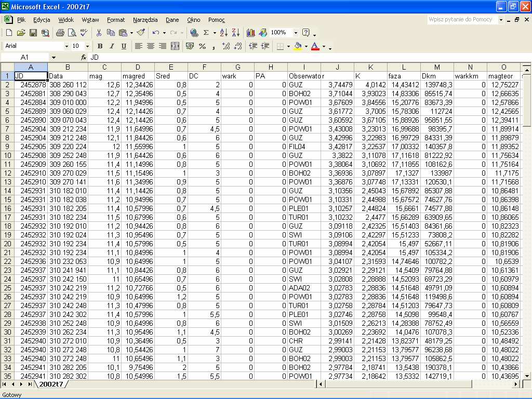Viewport: 532px width, 399px height.
Task: Toggle italic formatting
Action: pos(112,46)
